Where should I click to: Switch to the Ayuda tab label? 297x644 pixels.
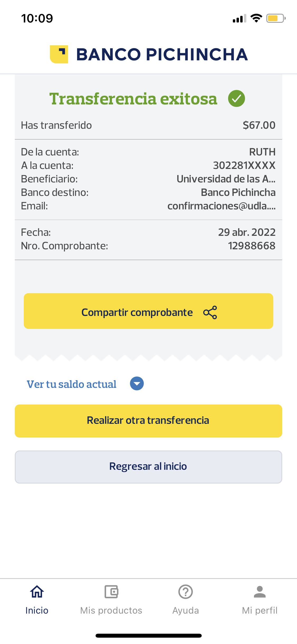coord(186,610)
